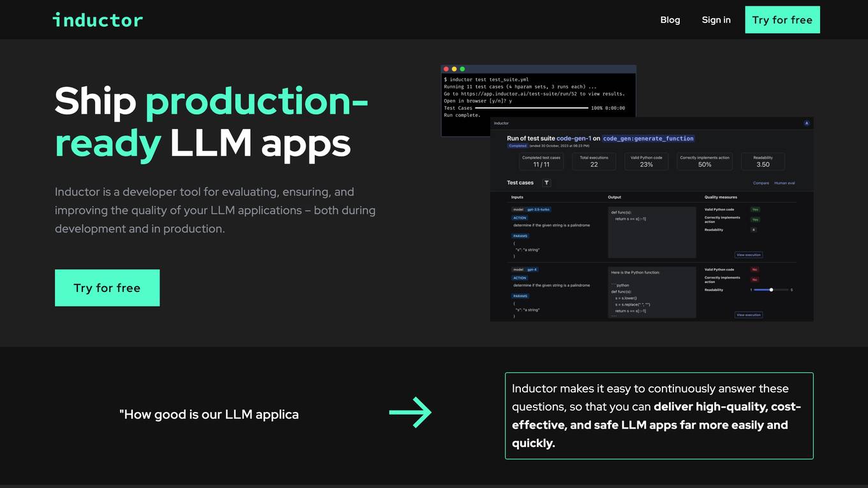Click the Test Cases progress bar in terminal
868x488 pixels.
point(532,108)
